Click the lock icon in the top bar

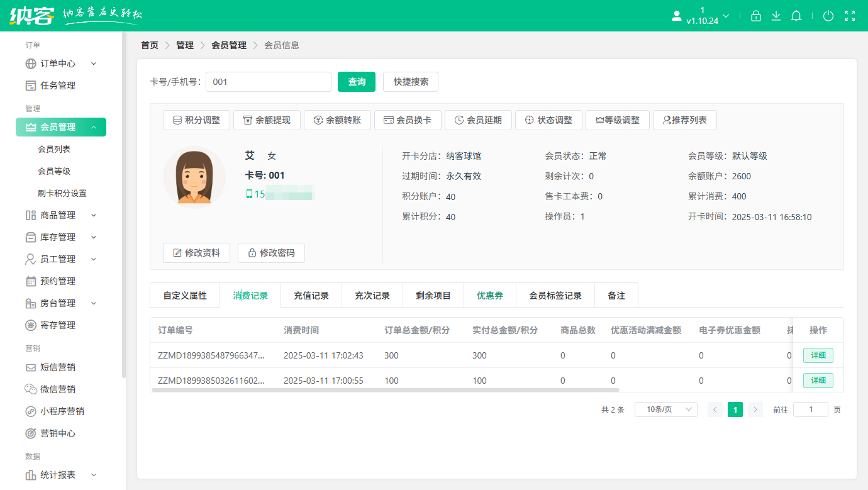pyautogui.click(x=755, y=15)
